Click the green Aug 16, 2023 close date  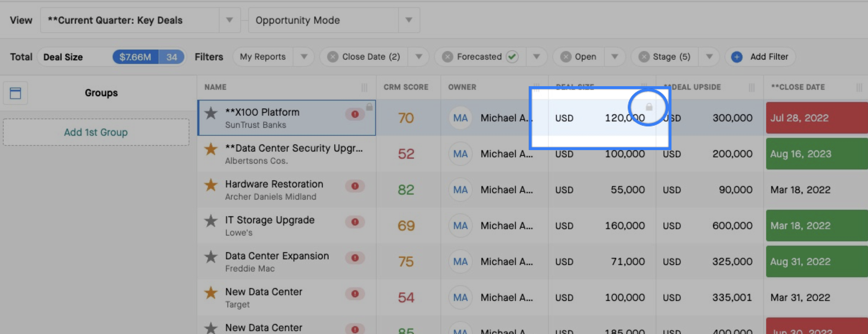point(817,154)
